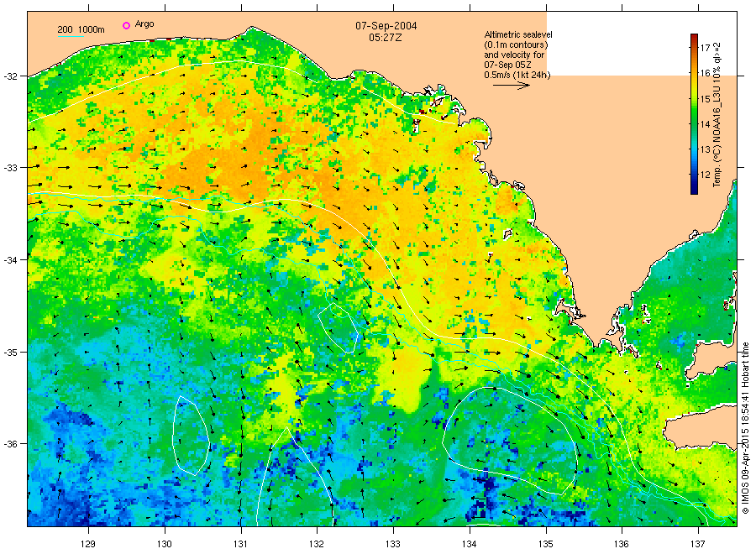Click the Temp. NOAA16_L3U colorbar title
The image size is (756, 554).
tap(717, 114)
